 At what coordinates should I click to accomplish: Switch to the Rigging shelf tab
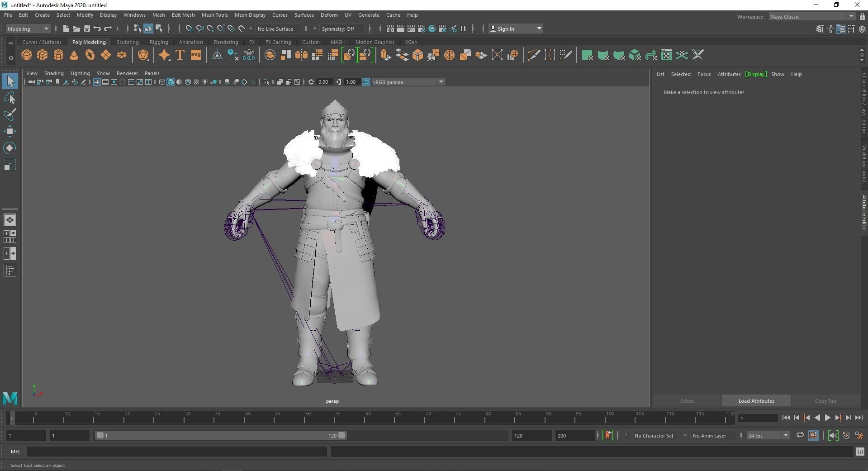159,42
